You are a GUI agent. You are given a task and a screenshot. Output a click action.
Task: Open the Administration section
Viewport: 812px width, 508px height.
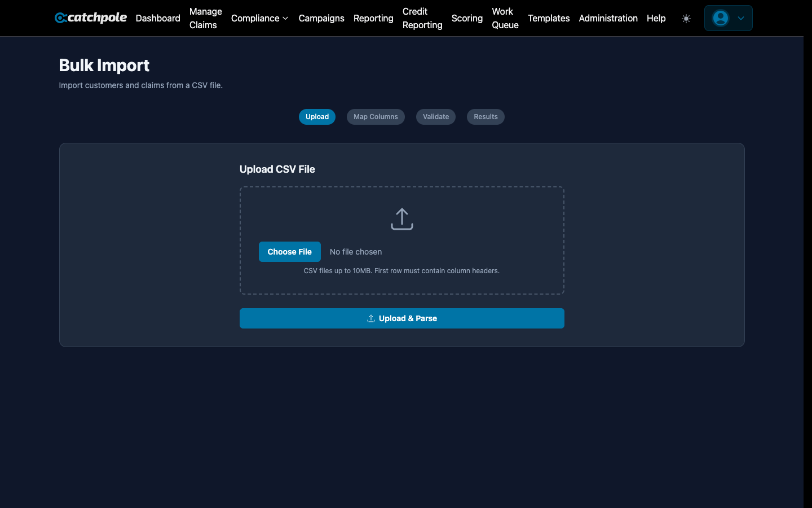point(608,18)
